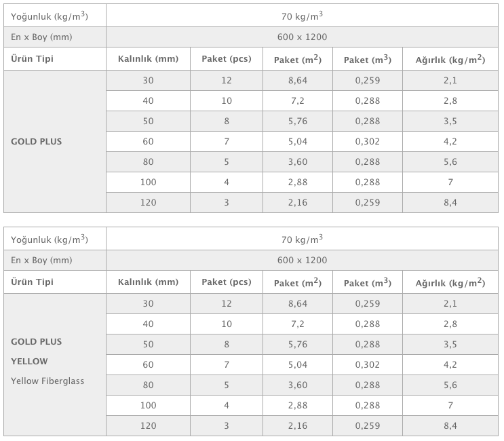Click Yoğunluk (kg/m3) label in first table
The image size is (504, 441).
pos(49,16)
